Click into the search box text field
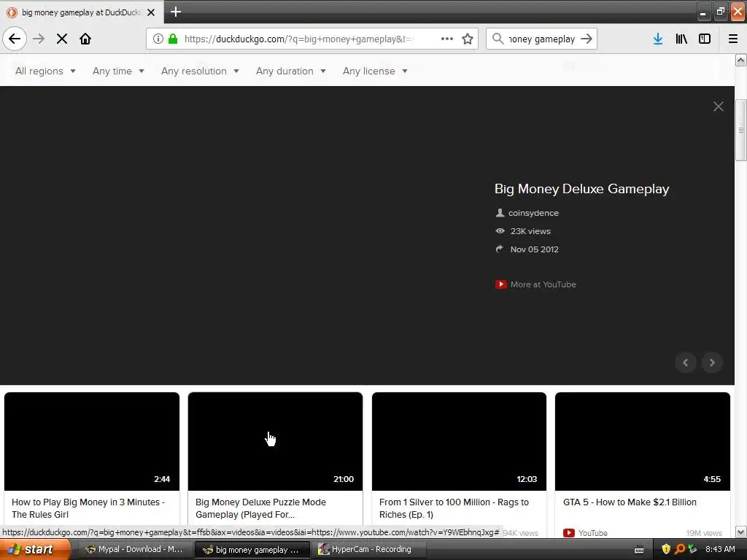The height and width of the screenshot is (560, 747). coord(541,39)
